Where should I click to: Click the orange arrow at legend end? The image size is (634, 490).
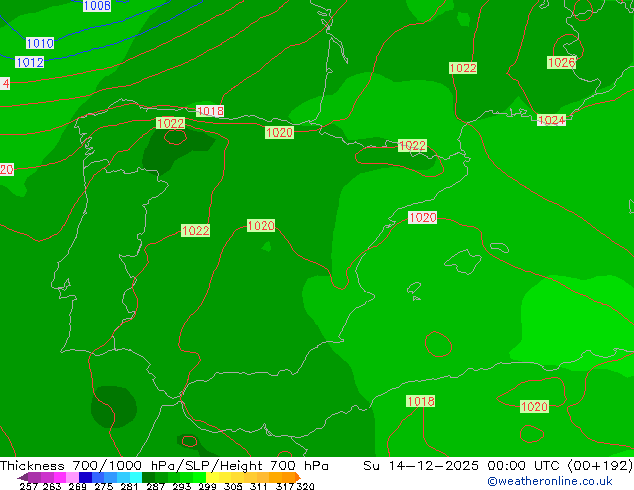(x=298, y=477)
